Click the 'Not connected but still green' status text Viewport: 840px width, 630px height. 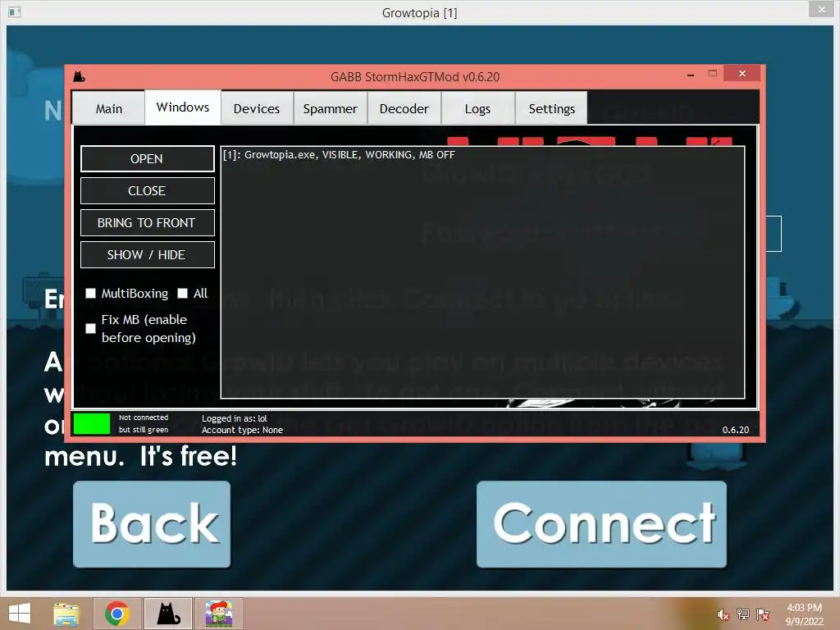pyautogui.click(x=144, y=423)
